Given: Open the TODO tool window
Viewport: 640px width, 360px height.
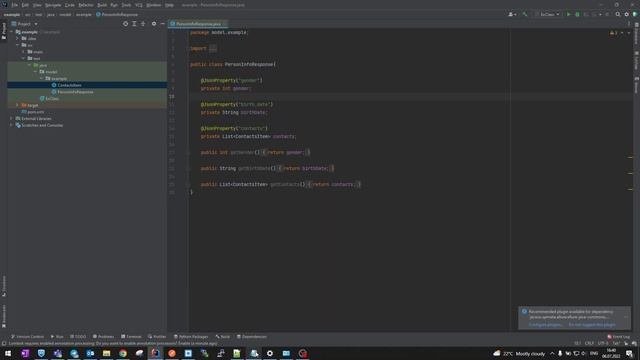Looking at the screenshot, I should tap(78, 337).
